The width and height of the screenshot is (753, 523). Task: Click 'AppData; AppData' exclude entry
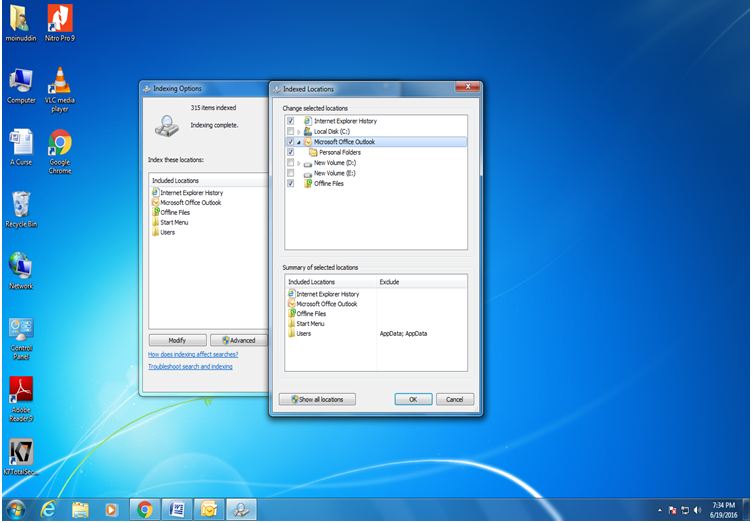pos(403,333)
